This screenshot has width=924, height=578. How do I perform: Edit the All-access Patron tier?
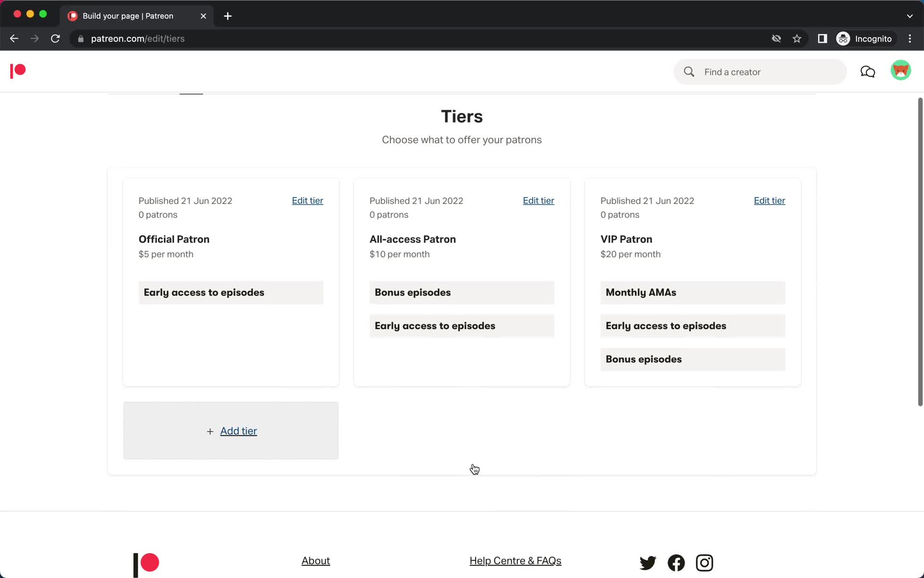pos(539,200)
